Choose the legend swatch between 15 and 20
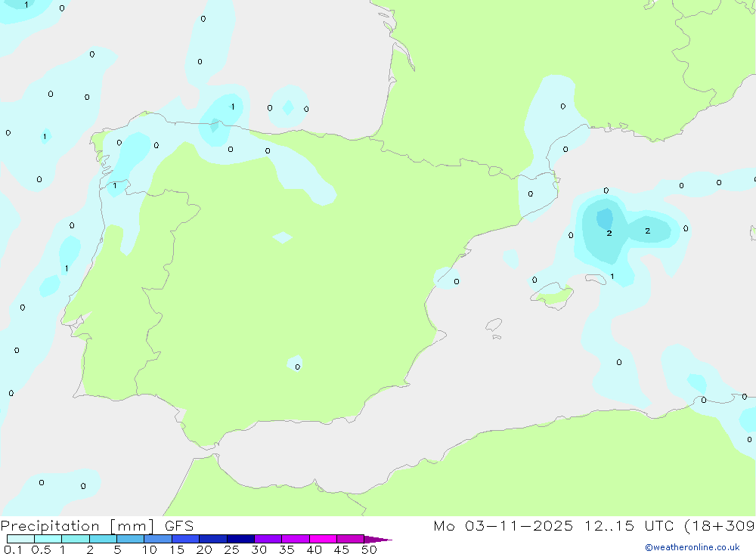This screenshot has width=756, height=554. click(x=186, y=539)
